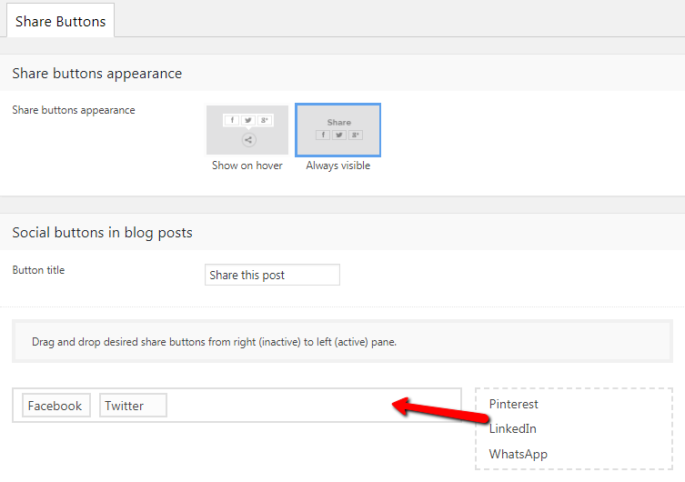The height and width of the screenshot is (482, 685).
Task: Choose the 'Show on hover' caption
Action: point(247,166)
